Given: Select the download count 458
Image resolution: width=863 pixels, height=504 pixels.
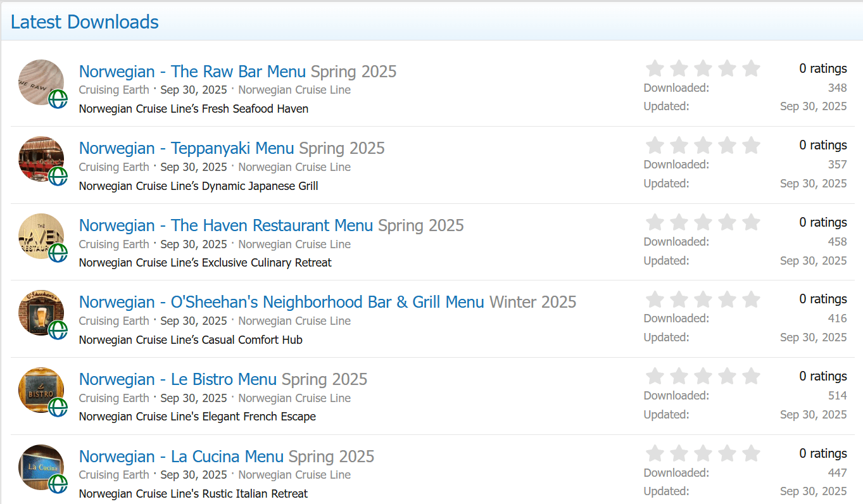Looking at the screenshot, I should tap(837, 242).
